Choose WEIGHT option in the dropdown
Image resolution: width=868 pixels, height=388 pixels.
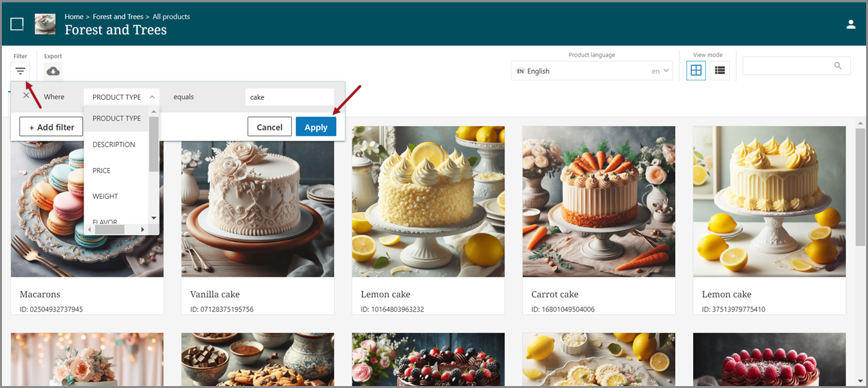tap(105, 196)
